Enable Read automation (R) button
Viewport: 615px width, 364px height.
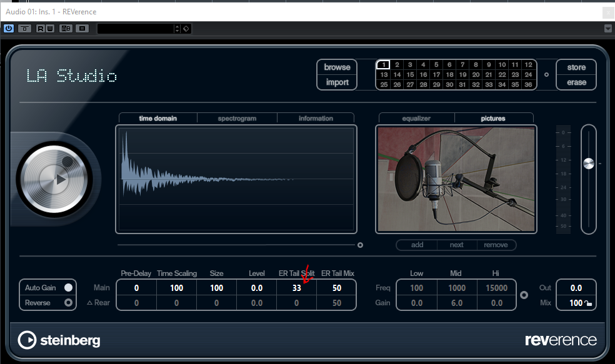[41, 29]
